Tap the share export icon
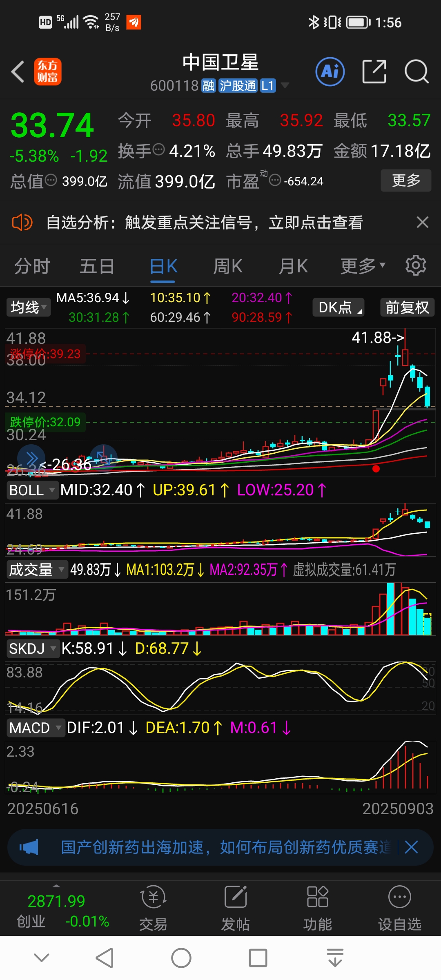This screenshot has height=980, width=441. click(374, 71)
